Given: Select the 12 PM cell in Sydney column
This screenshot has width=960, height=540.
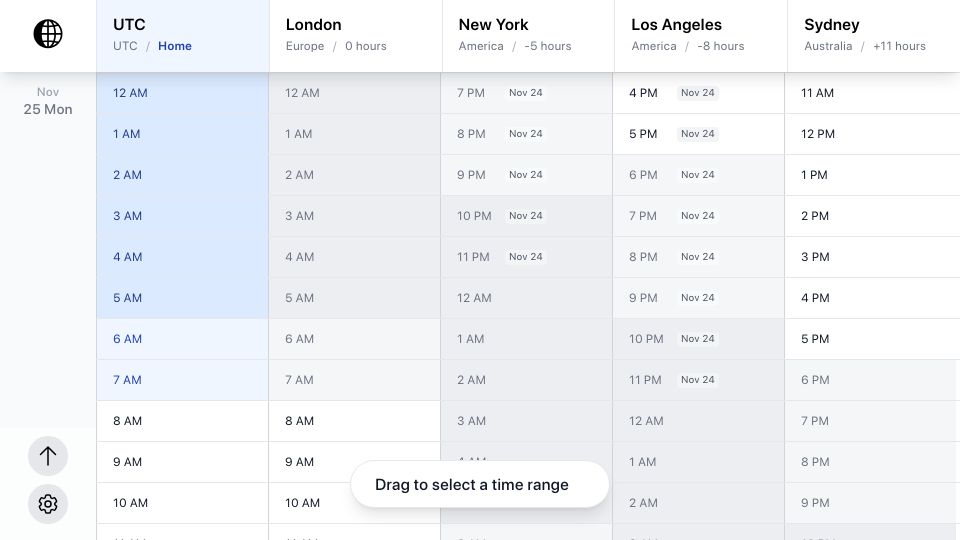Looking at the screenshot, I should click(x=872, y=134).
